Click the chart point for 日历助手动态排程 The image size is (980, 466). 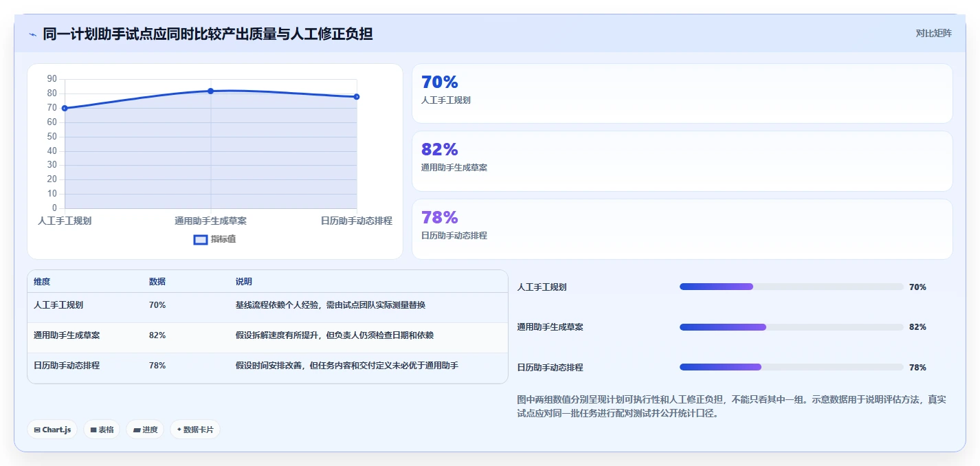coord(357,97)
